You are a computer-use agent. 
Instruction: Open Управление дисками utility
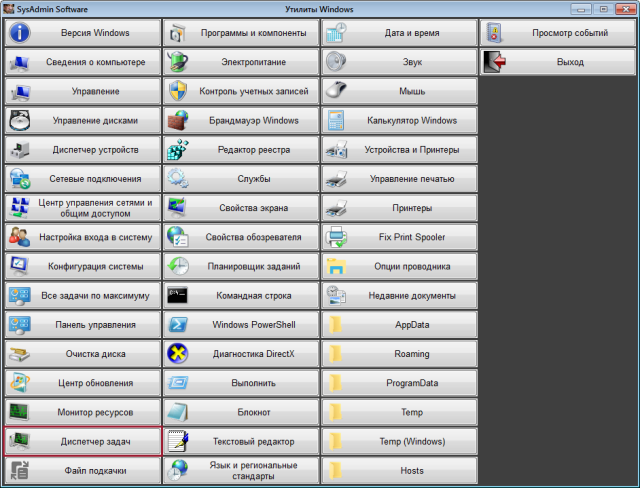click(x=81, y=121)
